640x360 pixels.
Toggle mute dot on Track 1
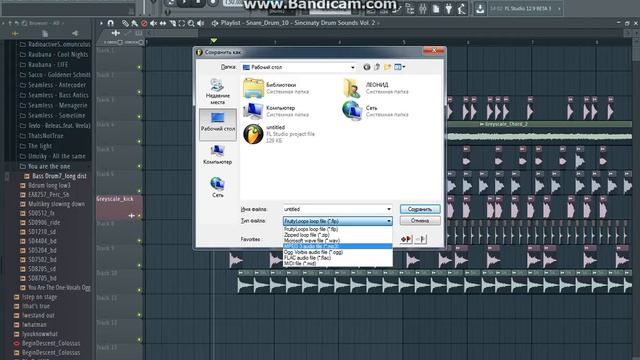click(139, 67)
